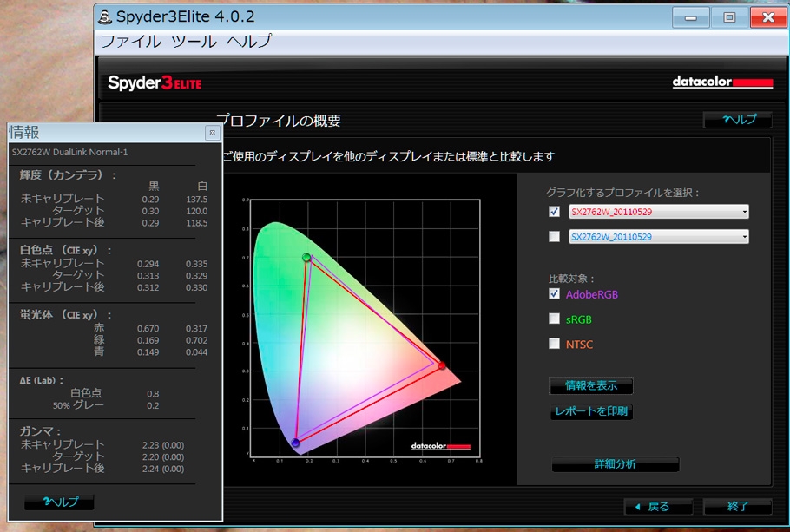Open the second blue profile dropdown
The width and height of the screenshot is (790, 532).
click(x=743, y=237)
